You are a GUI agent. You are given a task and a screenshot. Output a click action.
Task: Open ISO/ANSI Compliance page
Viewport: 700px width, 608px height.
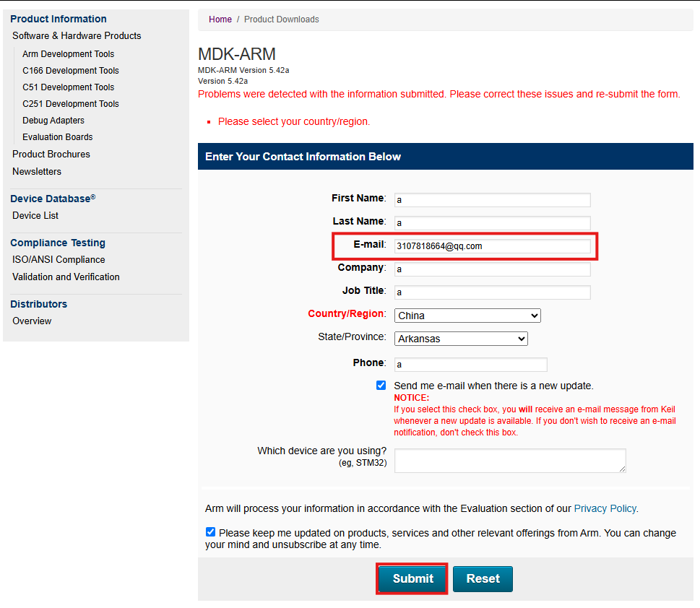59,260
